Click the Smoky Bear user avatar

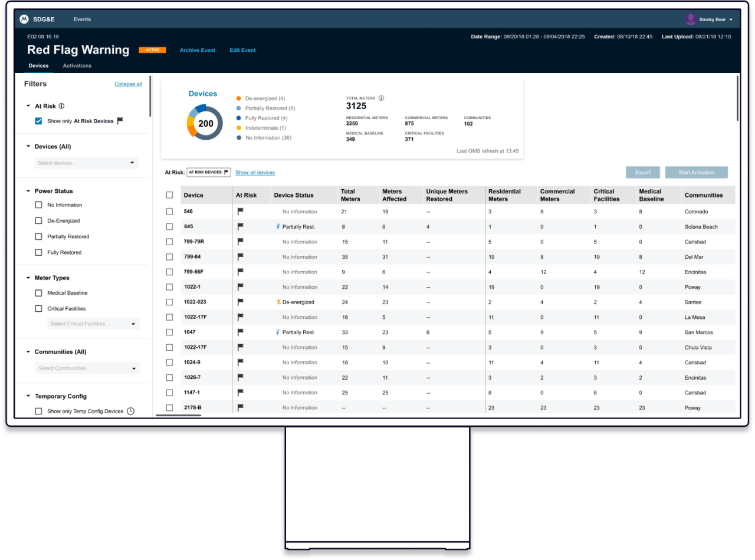(x=690, y=19)
